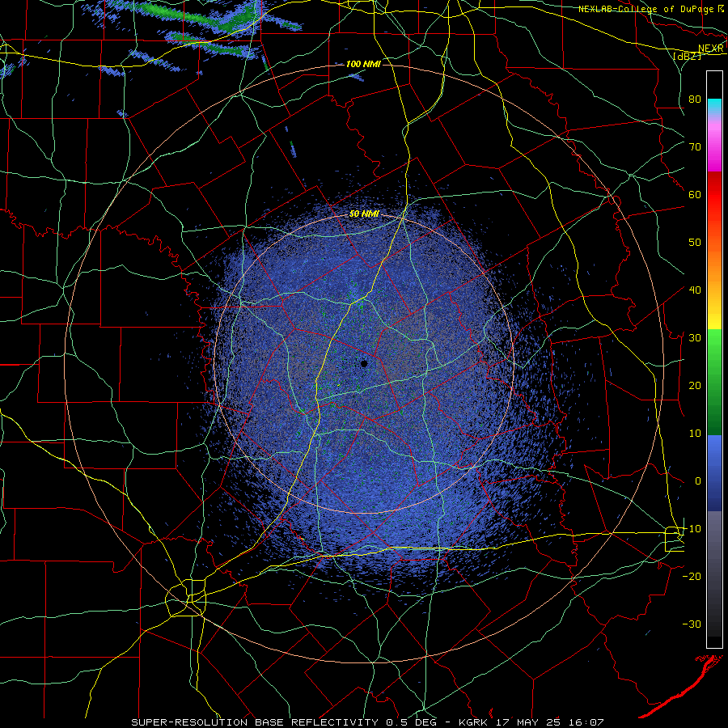Click the 40 value on dBZ scale
This screenshot has height=728, width=728.
[x=695, y=290]
